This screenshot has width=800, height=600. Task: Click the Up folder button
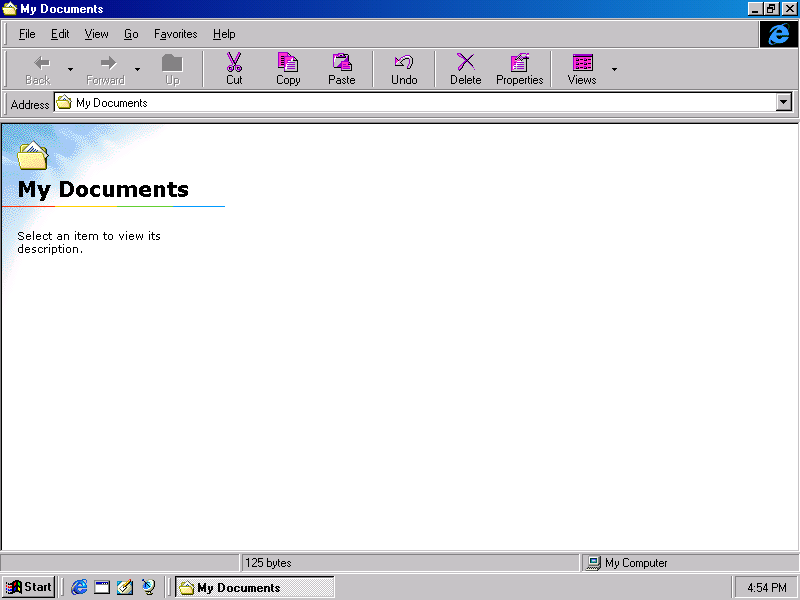(172, 69)
